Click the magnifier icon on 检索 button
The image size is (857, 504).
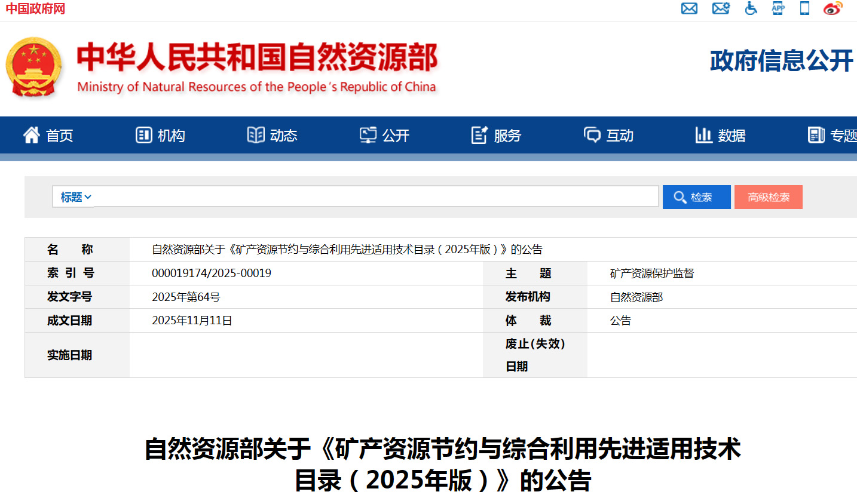pyautogui.click(x=680, y=197)
